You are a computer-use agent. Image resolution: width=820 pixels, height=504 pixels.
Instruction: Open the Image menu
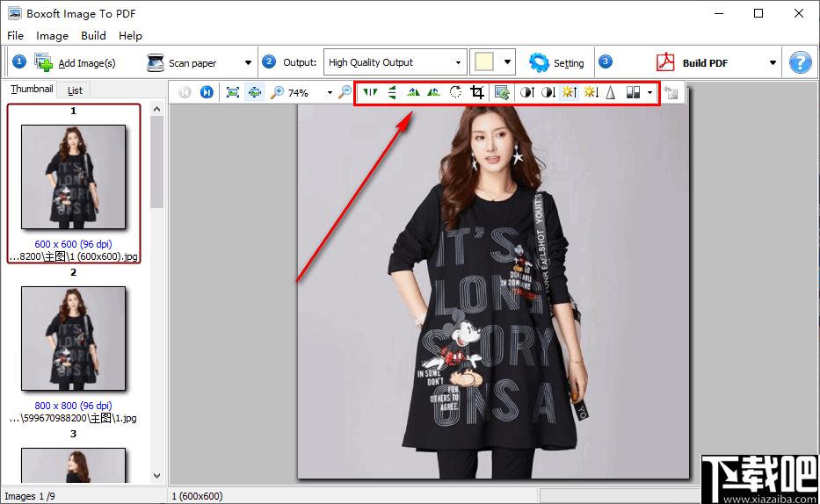click(x=52, y=35)
